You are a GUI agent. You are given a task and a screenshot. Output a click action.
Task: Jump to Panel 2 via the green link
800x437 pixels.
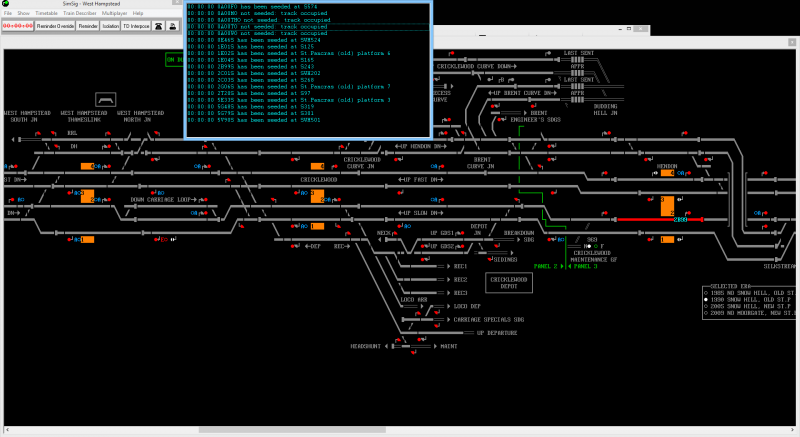(548, 266)
